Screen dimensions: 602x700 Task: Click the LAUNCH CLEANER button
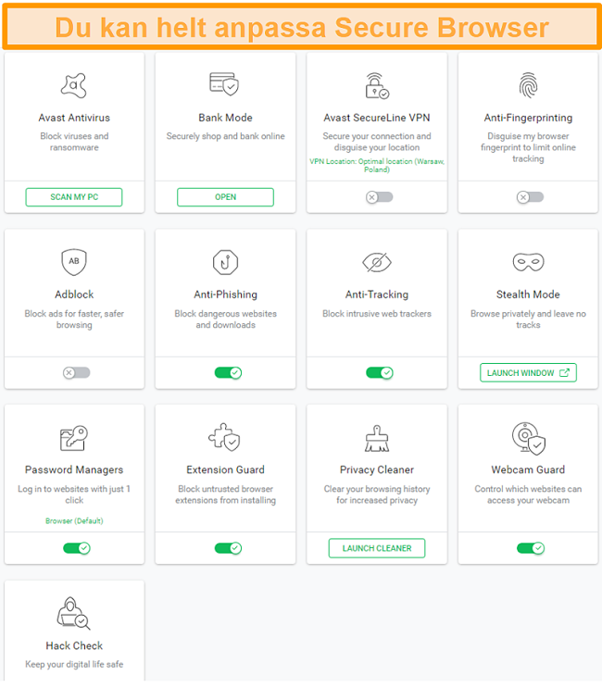tap(376, 548)
